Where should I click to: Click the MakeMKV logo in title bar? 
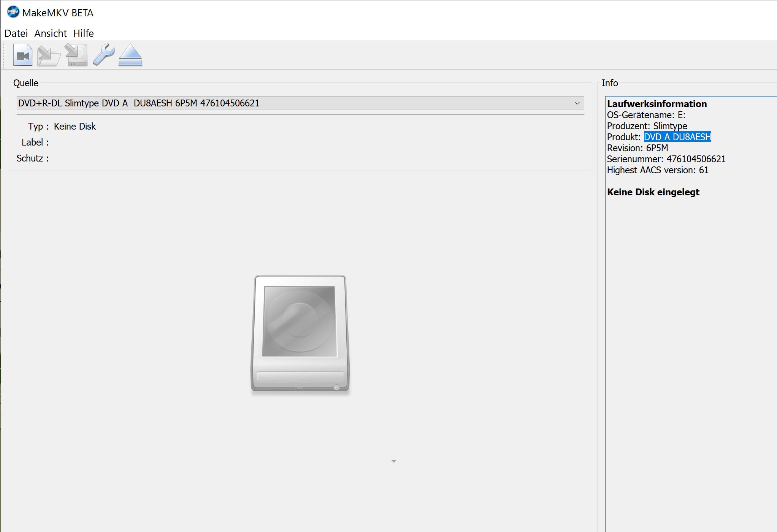[13, 12]
